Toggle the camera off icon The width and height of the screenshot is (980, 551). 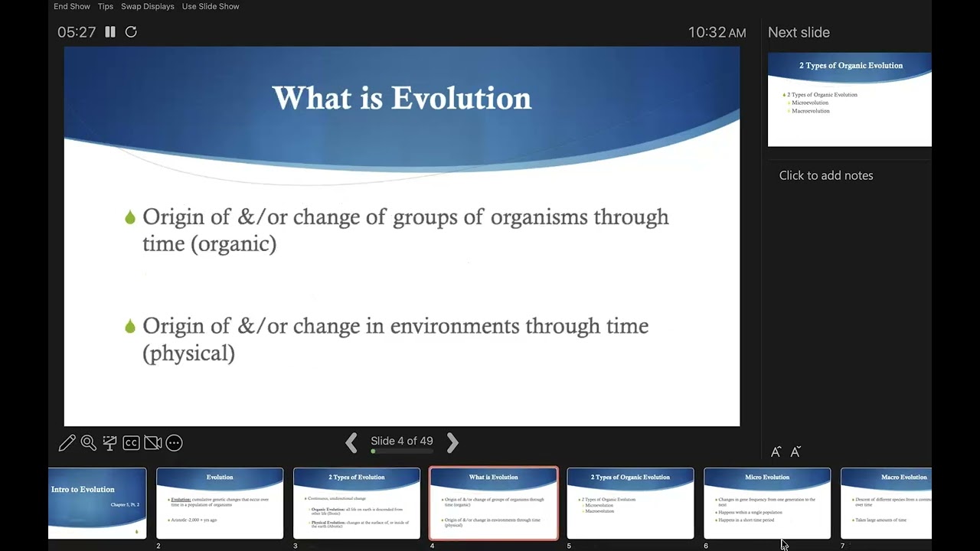(x=152, y=442)
